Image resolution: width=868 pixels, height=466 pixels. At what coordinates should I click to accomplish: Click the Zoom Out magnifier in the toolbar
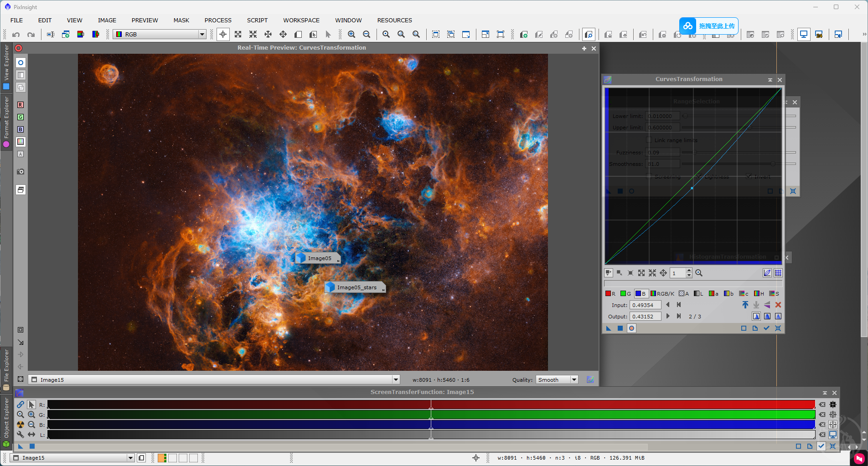367,35
